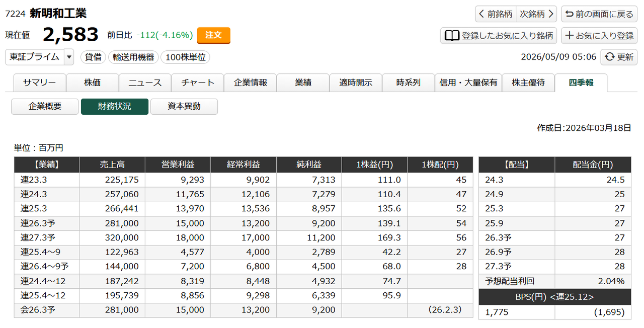The image size is (644, 328).
Task: Switch to the 株主優待 tab
Action: click(x=528, y=83)
